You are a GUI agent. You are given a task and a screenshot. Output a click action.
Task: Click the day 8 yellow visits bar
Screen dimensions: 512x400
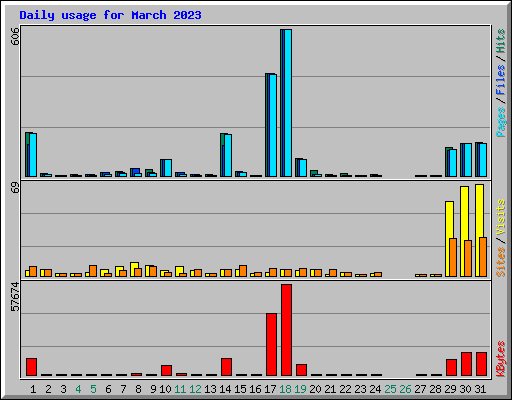pyautogui.click(x=133, y=269)
